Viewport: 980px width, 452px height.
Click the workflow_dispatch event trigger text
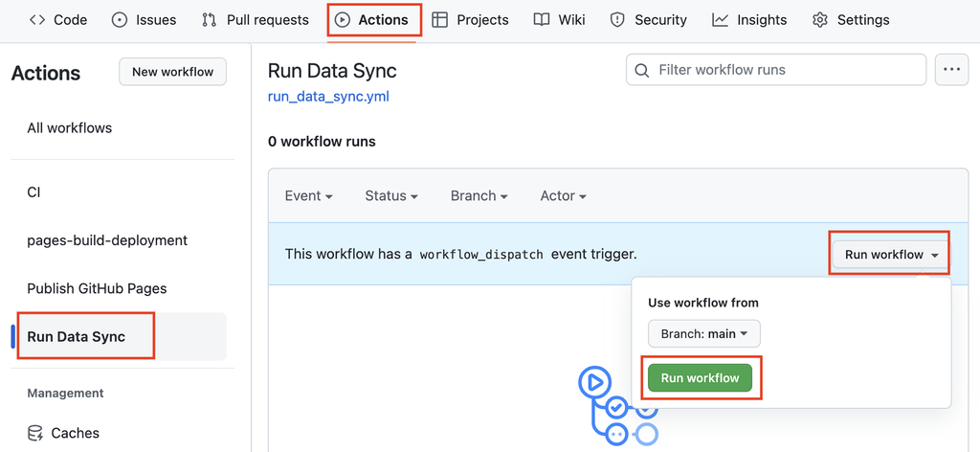pyautogui.click(x=460, y=255)
